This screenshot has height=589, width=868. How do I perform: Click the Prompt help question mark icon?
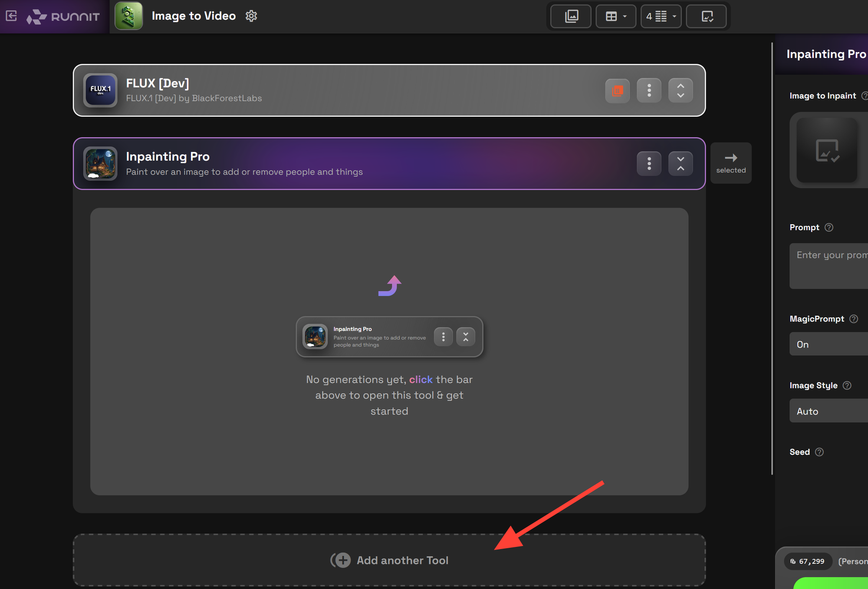coord(829,228)
